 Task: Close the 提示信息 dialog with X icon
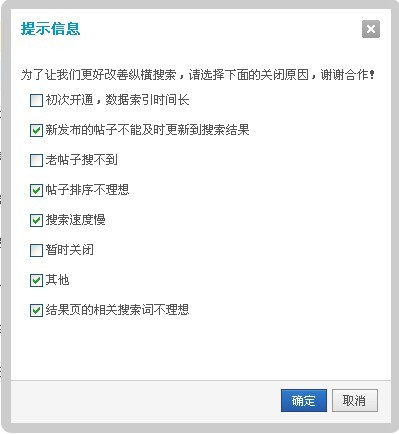coord(371,29)
